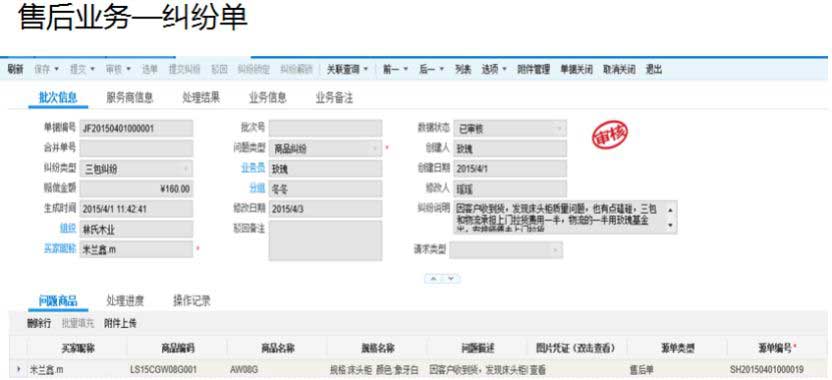Click 退出 to exit the form
This screenshot has width=832, height=380.
tap(654, 69)
